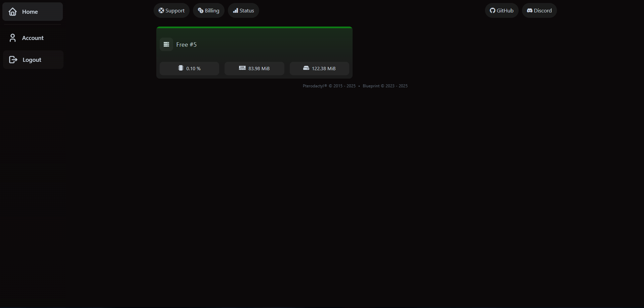Select the Account profile icon
This screenshot has width=644, height=308.
(x=13, y=38)
